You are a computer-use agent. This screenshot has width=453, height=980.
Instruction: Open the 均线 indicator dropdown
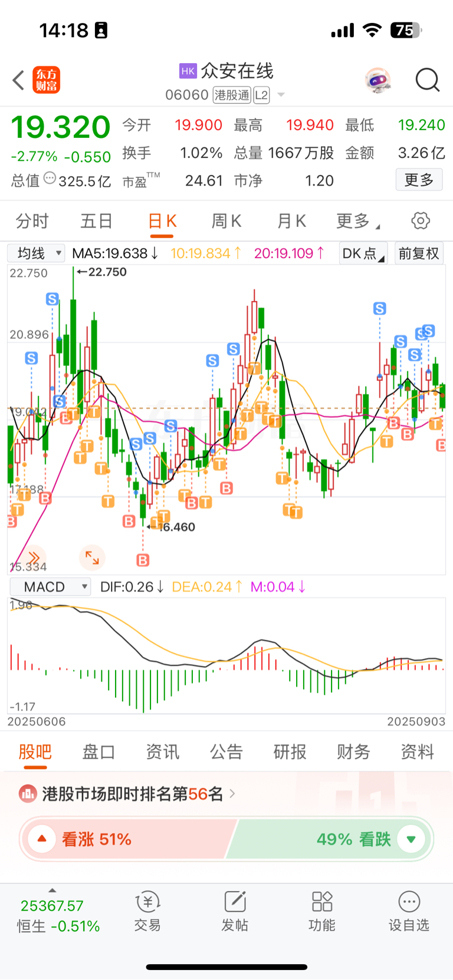point(36,253)
